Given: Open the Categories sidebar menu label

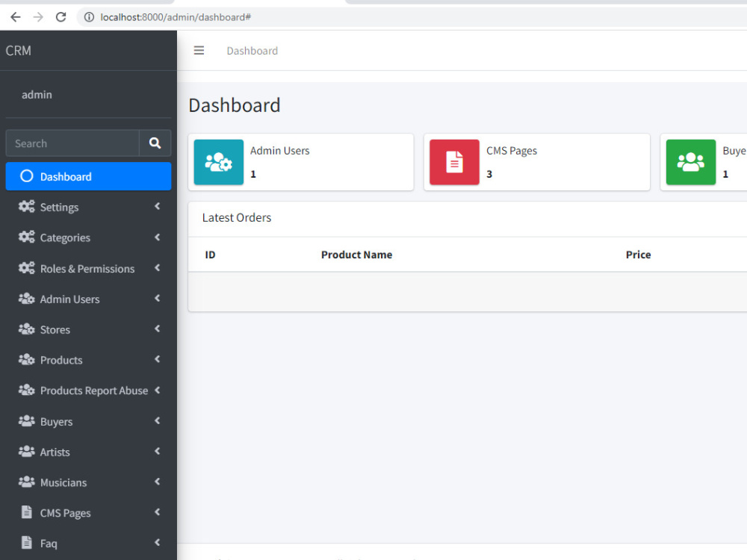Looking at the screenshot, I should 65,237.
